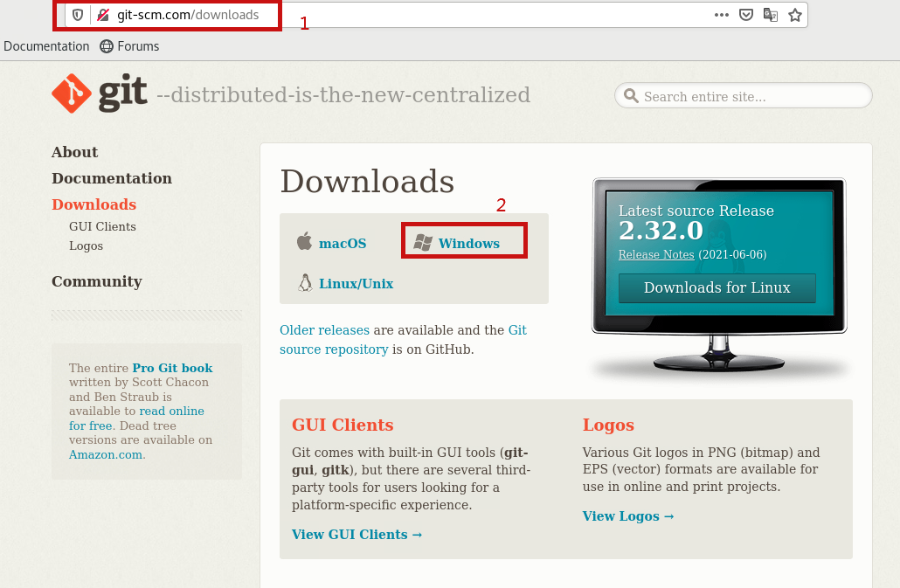Open the Forums bookmark
The width and height of the screenshot is (900, 588).
point(129,46)
